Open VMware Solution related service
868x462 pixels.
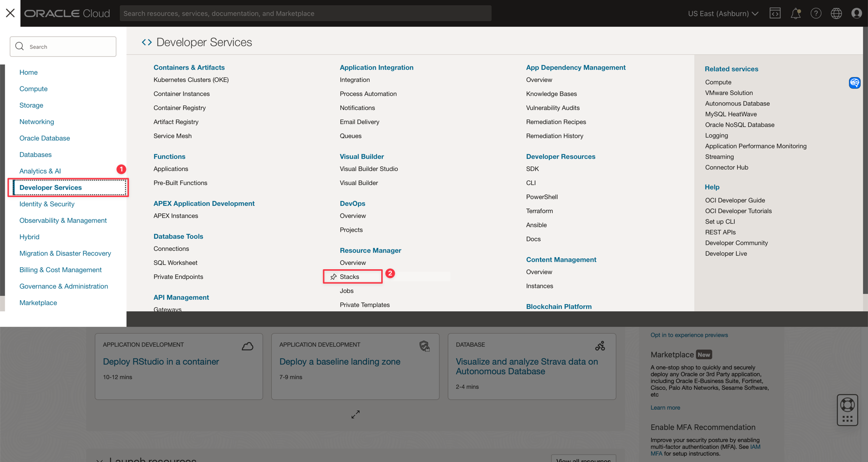click(x=729, y=93)
